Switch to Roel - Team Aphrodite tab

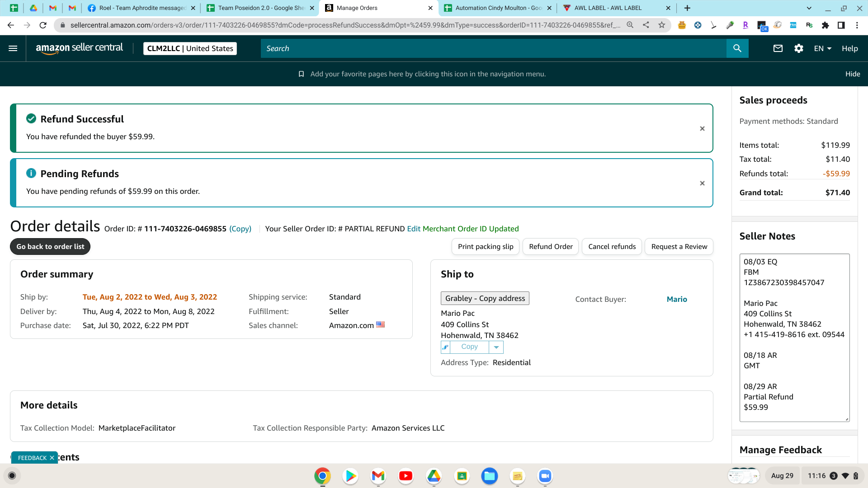tap(142, 8)
